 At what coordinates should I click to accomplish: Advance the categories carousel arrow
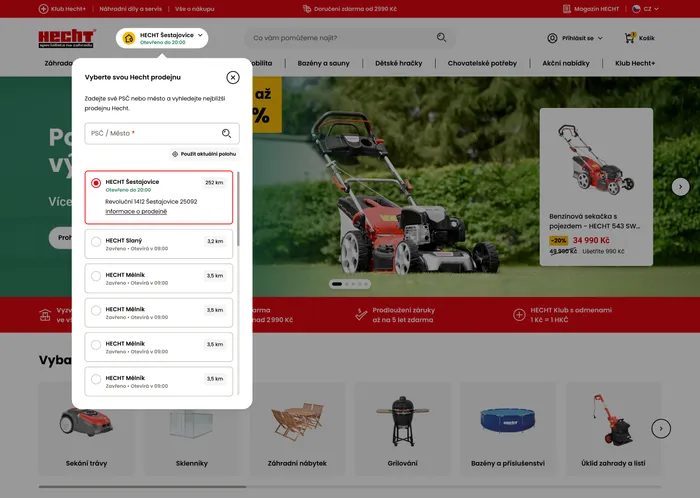(661, 428)
